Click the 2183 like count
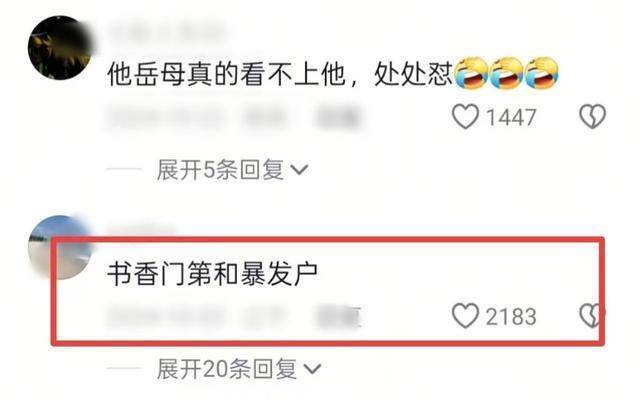640x400 pixels. pos(511,317)
